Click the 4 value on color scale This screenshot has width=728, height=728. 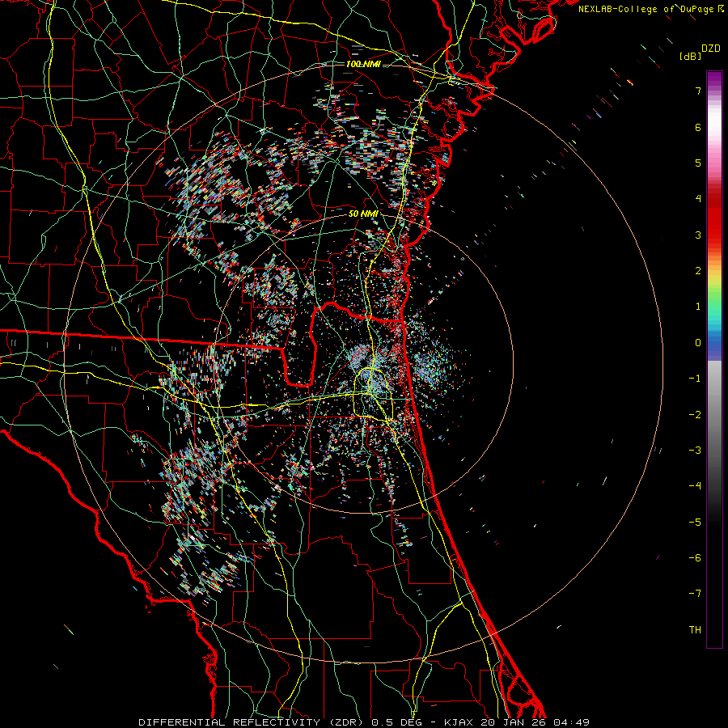click(x=698, y=199)
